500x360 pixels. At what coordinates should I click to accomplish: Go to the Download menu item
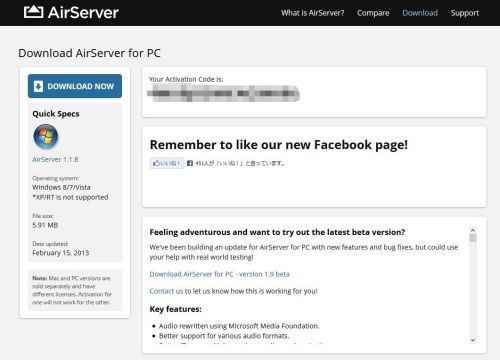tap(420, 13)
